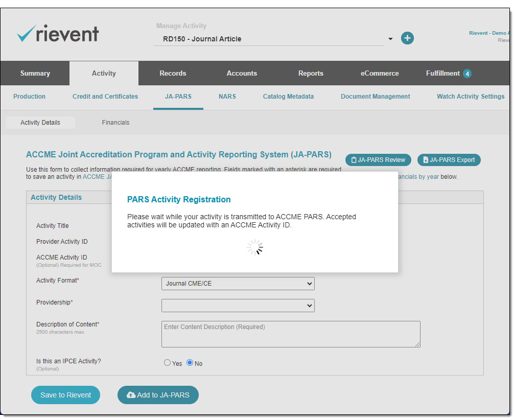Switch to the Activity tab

[104, 73]
